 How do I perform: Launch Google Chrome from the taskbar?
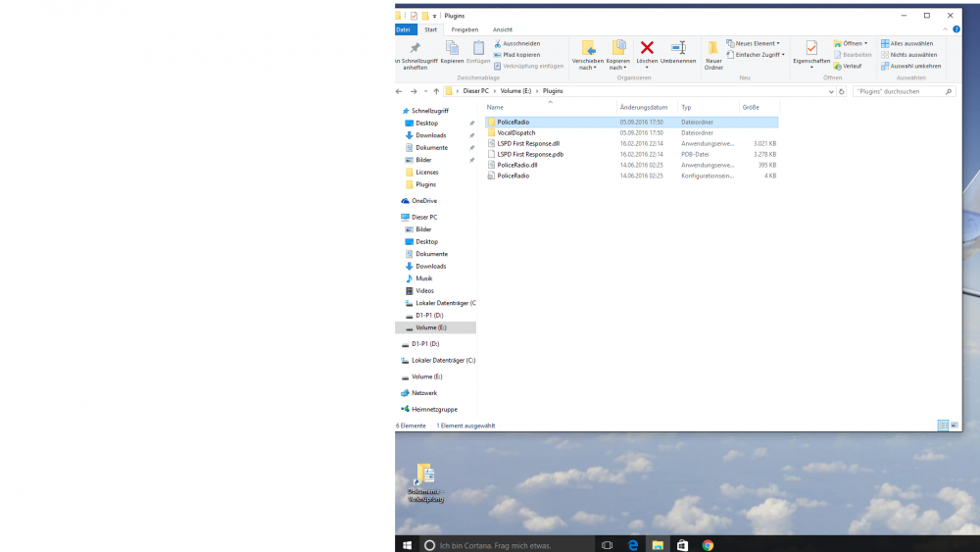(708, 544)
